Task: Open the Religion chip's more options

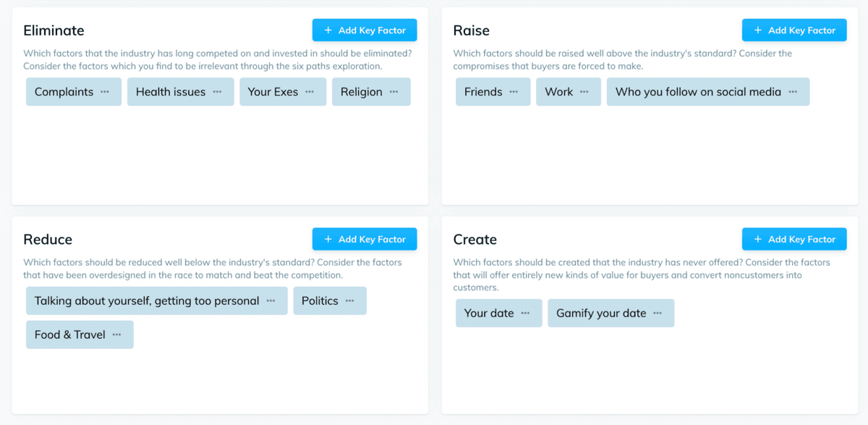Action: pyautogui.click(x=393, y=92)
